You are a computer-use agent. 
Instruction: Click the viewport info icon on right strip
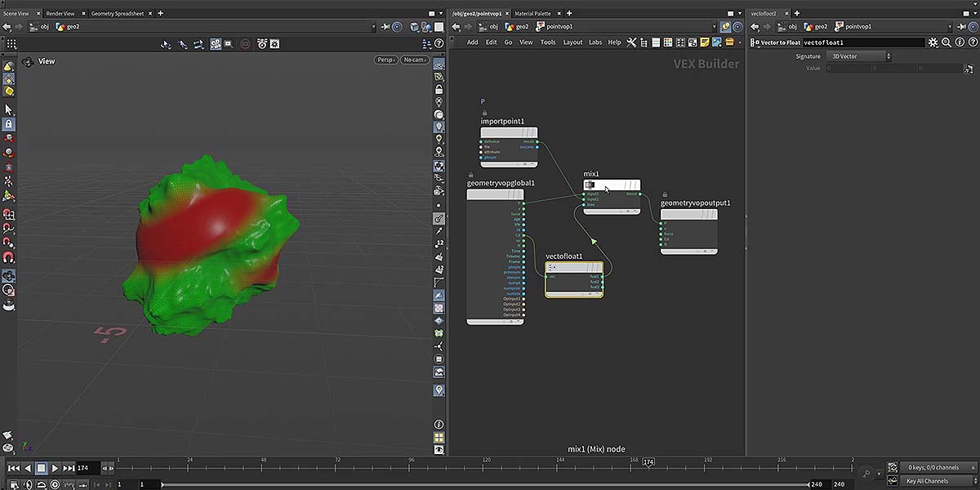439,425
